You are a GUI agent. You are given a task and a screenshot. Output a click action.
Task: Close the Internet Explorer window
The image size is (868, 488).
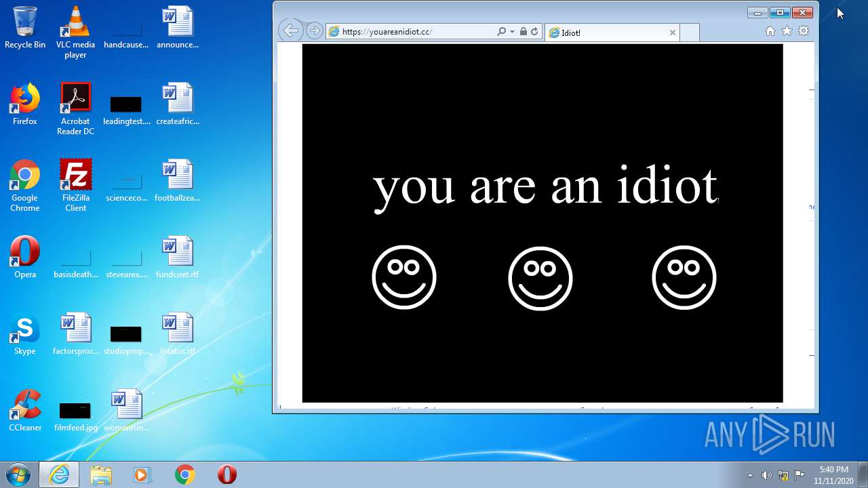pos(803,12)
